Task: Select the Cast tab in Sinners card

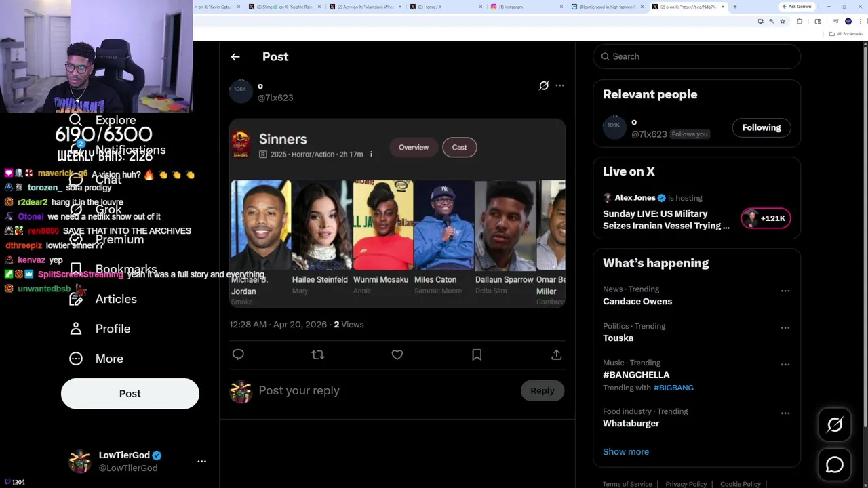Action: pyautogui.click(x=460, y=147)
